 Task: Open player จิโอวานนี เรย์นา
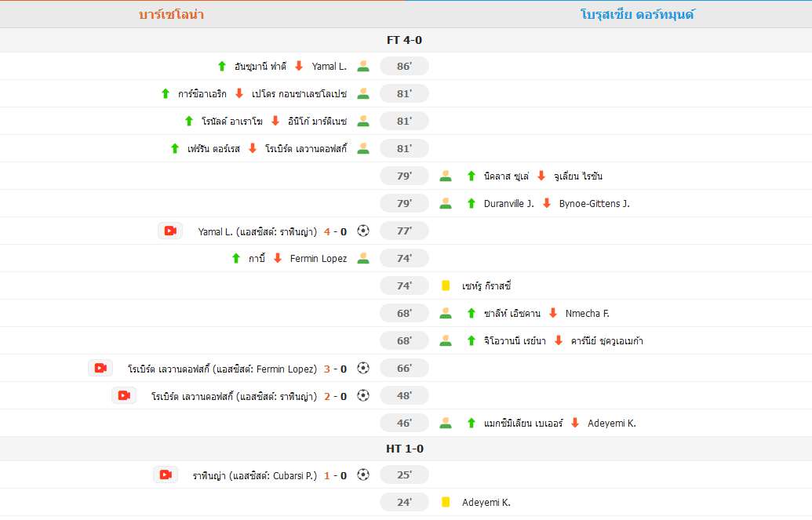[x=515, y=341]
